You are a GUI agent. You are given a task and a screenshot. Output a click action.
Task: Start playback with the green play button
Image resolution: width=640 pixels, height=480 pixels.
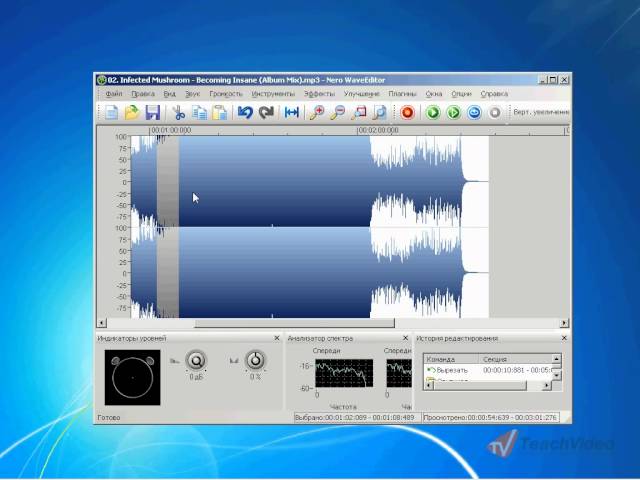(x=433, y=113)
